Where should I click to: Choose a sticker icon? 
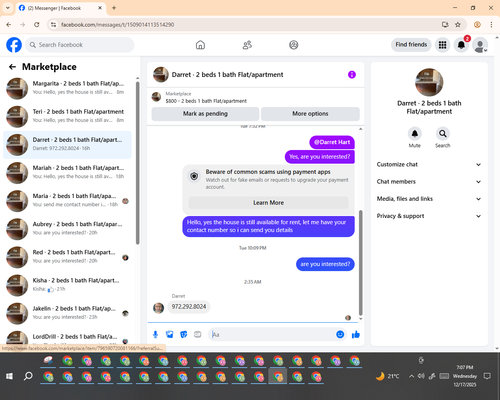click(184, 334)
